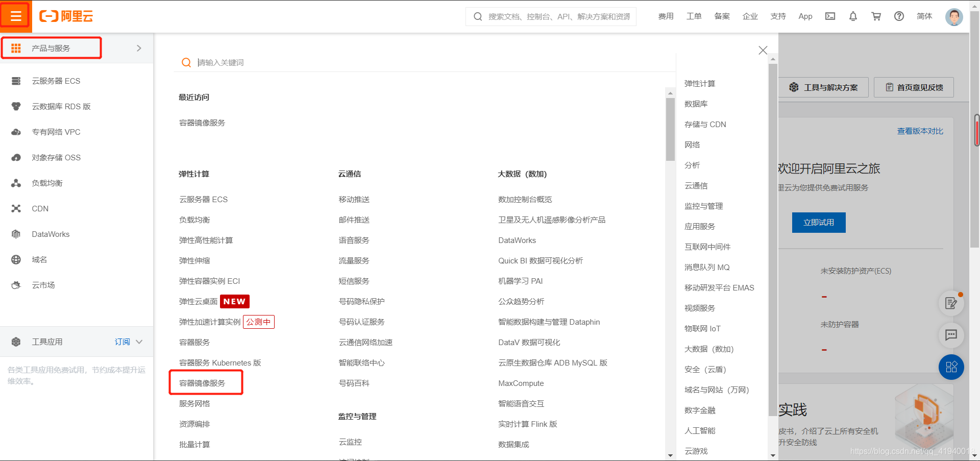Jump to 弹性计算 category in right list
The height and width of the screenshot is (461, 980).
[700, 83]
